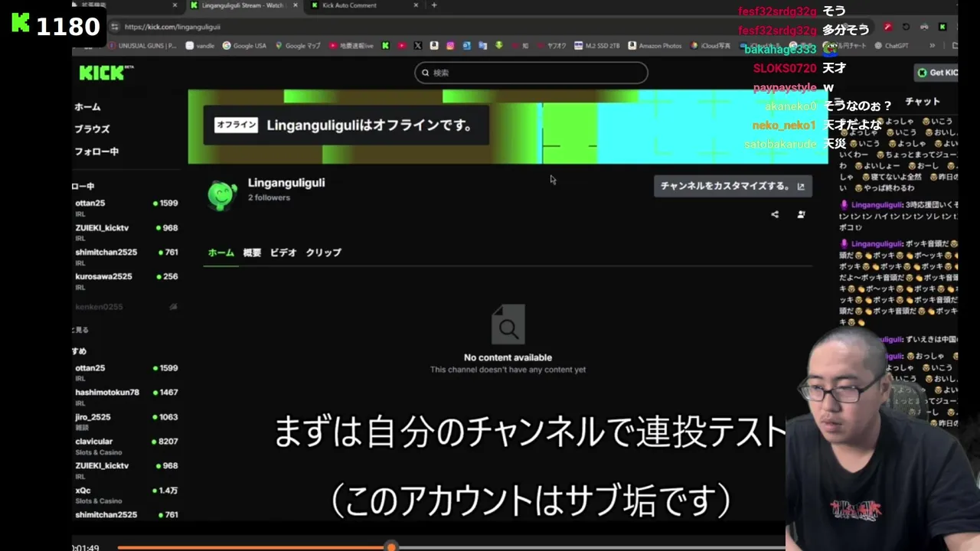980x551 pixels.
Task: Open the 地震速報live bookmark
Action: click(351, 46)
